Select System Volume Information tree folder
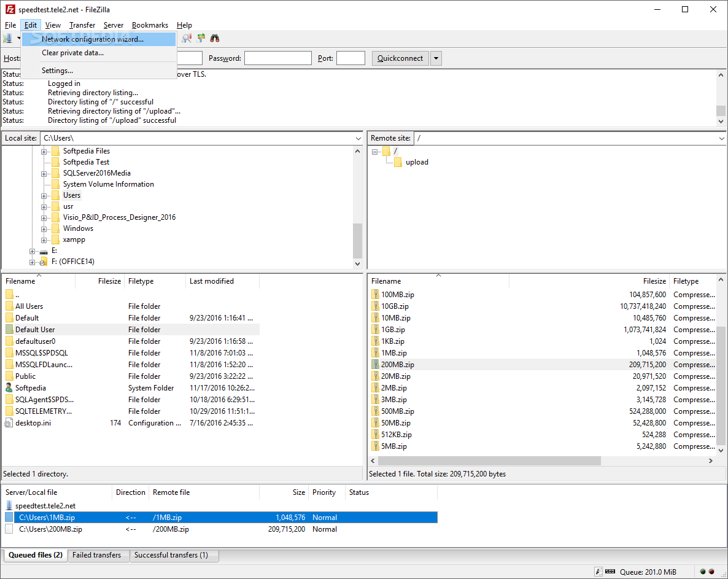 (x=108, y=184)
